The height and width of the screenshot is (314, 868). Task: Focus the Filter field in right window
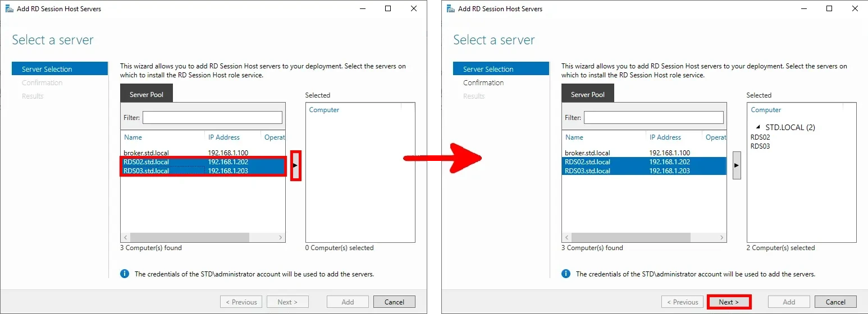pyautogui.click(x=654, y=117)
